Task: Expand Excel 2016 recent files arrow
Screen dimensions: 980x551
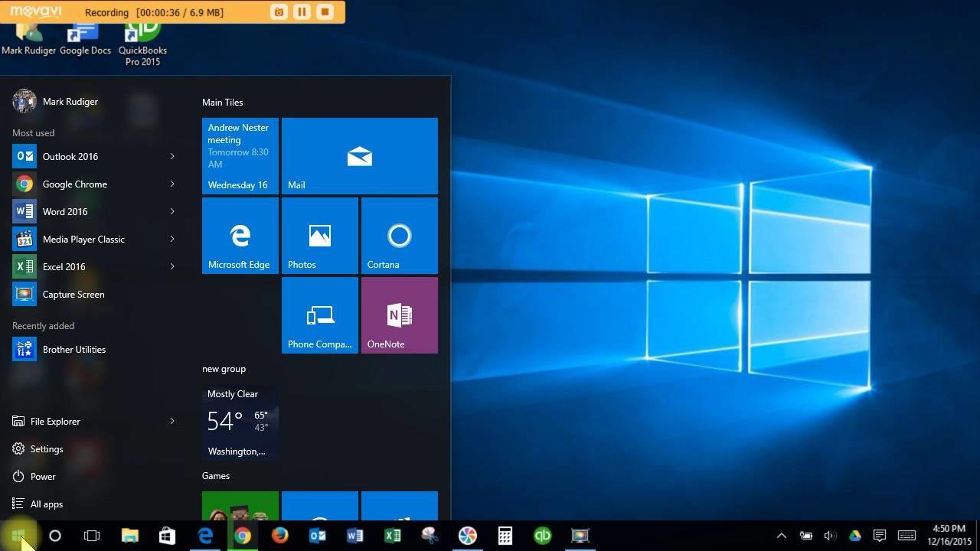Action: click(172, 266)
